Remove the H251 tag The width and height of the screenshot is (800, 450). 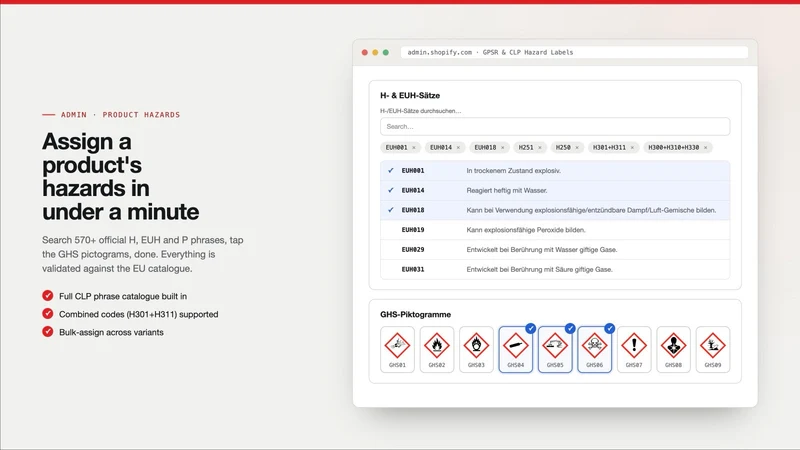pos(540,147)
